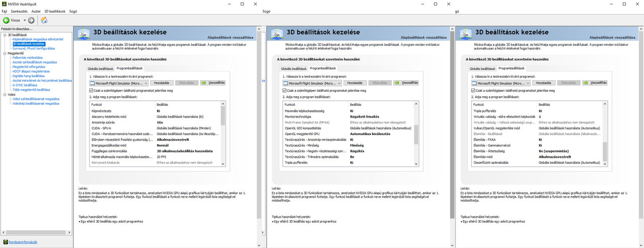Viewport: 644px width, 248px height.
Task: Select 'Asztali színbeállítások megadása' tree item
Action: click(35, 62)
